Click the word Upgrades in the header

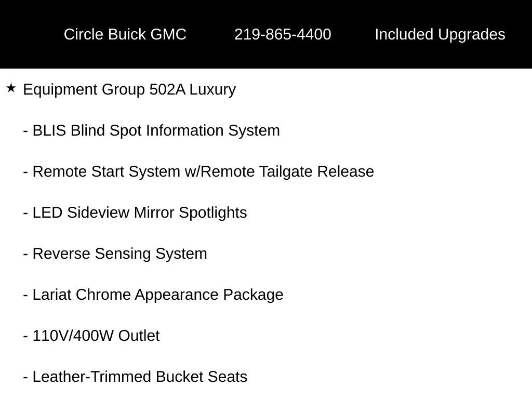click(x=471, y=35)
